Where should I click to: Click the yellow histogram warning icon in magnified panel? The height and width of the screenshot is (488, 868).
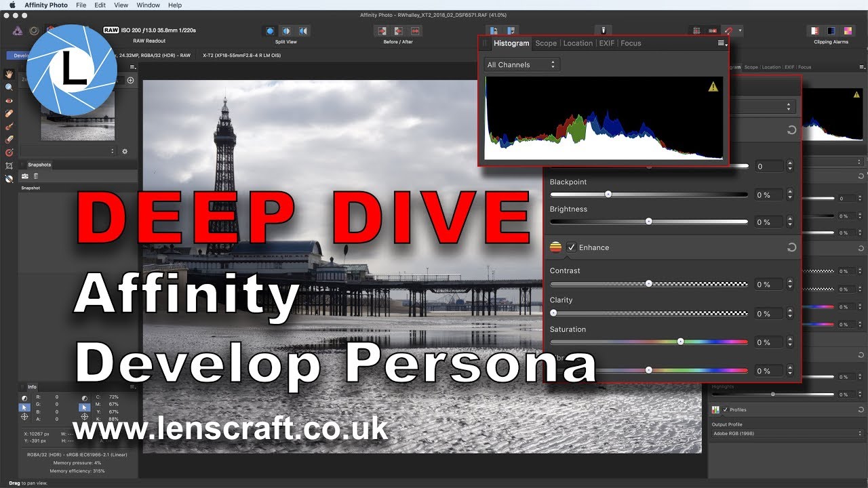point(713,87)
